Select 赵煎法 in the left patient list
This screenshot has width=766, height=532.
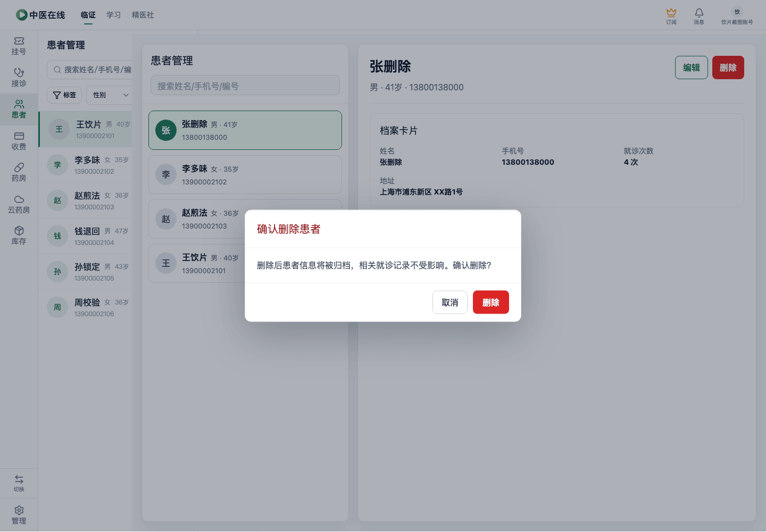pos(85,200)
